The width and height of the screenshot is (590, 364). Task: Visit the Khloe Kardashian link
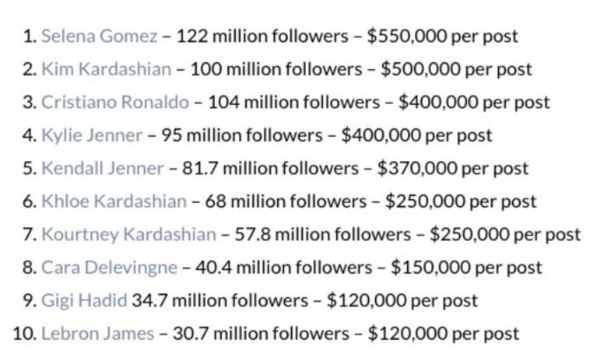point(114,201)
